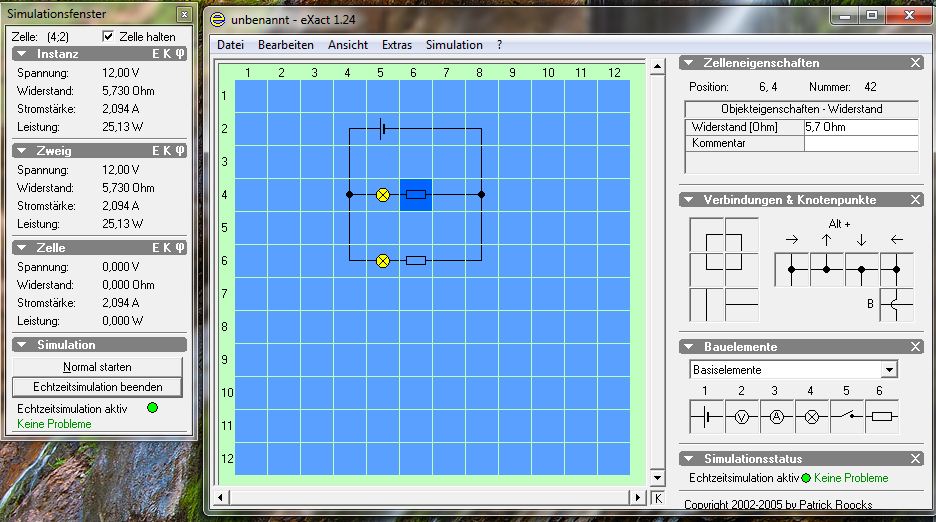Open the Basiselemente dropdown list

[x=889, y=370]
